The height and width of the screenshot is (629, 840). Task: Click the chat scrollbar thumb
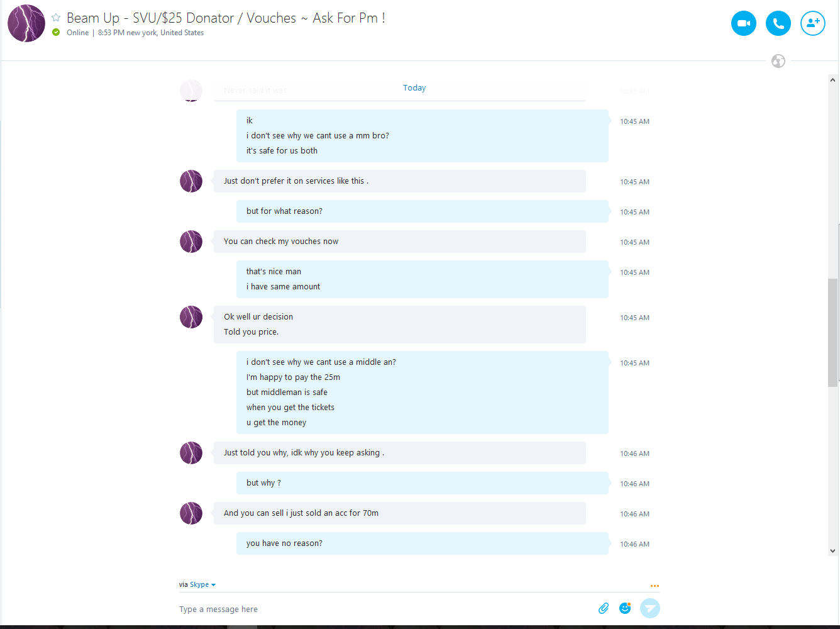[x=832, y=332]
